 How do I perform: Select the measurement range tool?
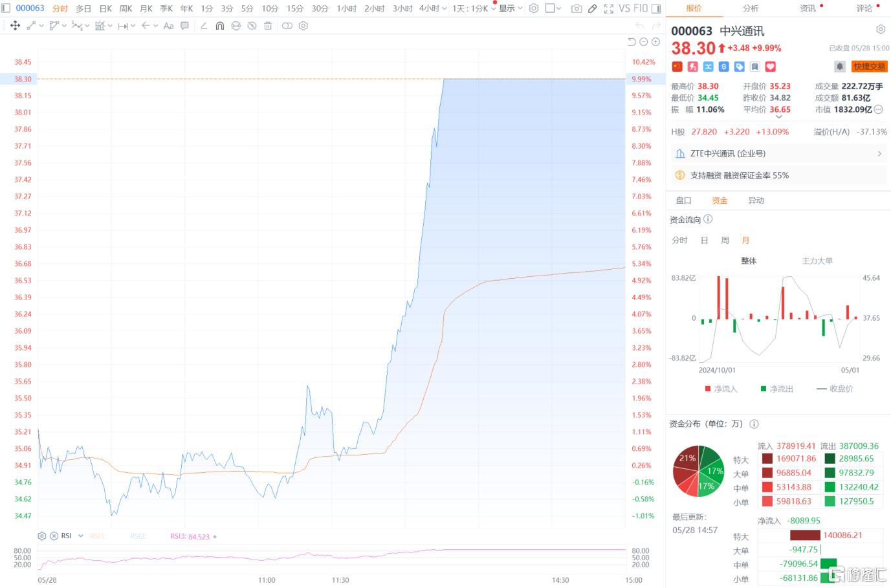tap(123, 26)
